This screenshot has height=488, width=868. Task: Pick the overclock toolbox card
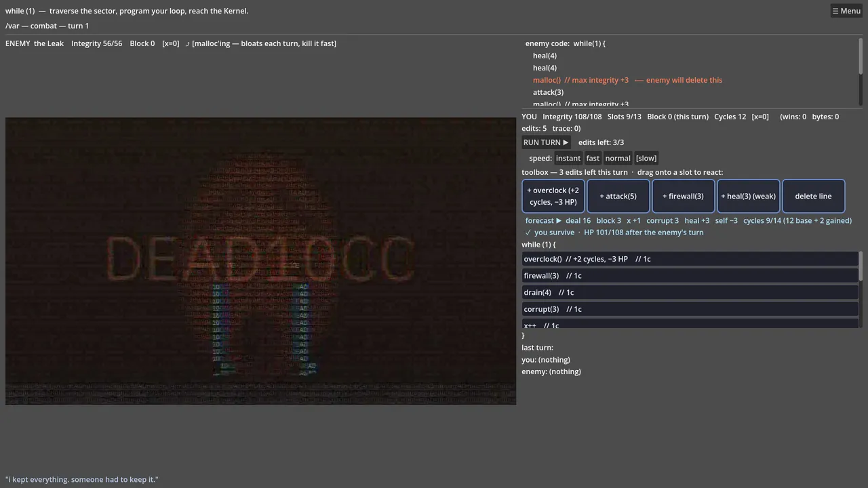click(x=553, y=196)
